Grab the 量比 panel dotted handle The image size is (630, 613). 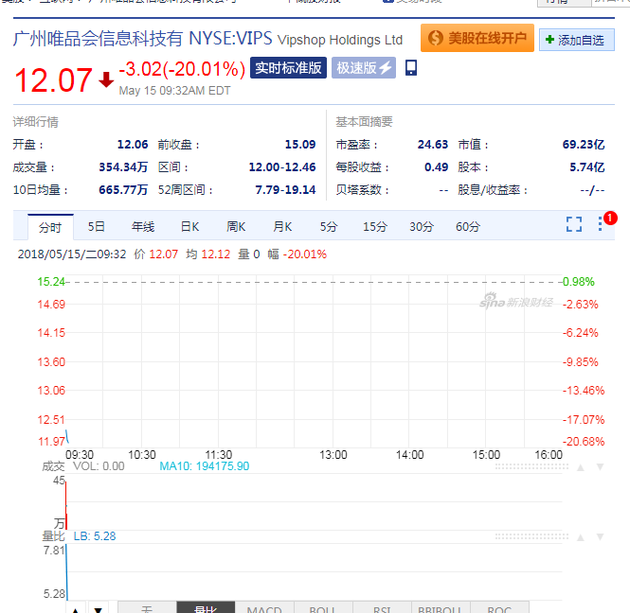(532, 537)
